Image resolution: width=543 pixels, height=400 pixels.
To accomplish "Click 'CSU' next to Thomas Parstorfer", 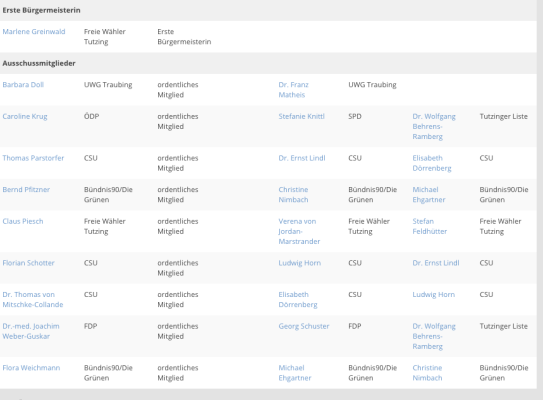I will coord(91,158).
